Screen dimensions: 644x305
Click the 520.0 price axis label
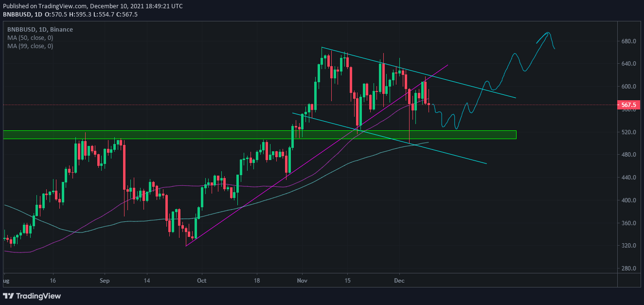click(x=629, y=132)
